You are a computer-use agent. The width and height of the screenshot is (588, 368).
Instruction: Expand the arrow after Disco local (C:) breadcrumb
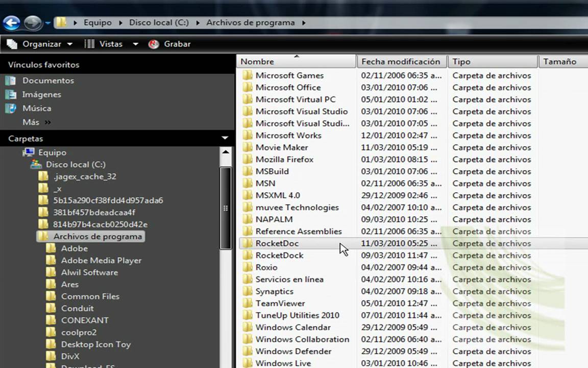click(198, 23)
